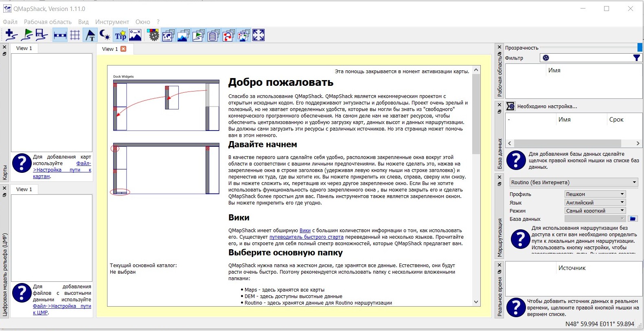Switch to full screen with arrows icon
Screen dimensions: 644x331
pyautogui.click(x=258, y=35)
